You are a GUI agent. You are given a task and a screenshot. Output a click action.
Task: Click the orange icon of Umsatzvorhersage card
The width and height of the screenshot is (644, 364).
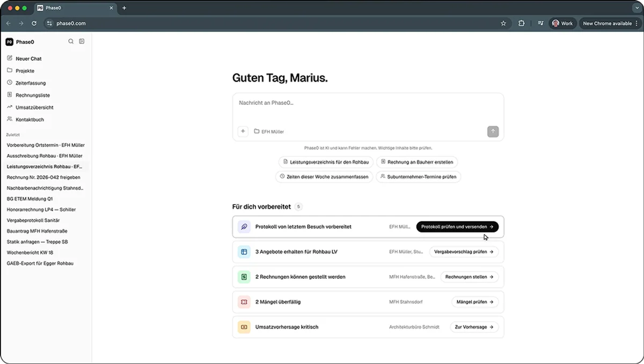[244, 327]
